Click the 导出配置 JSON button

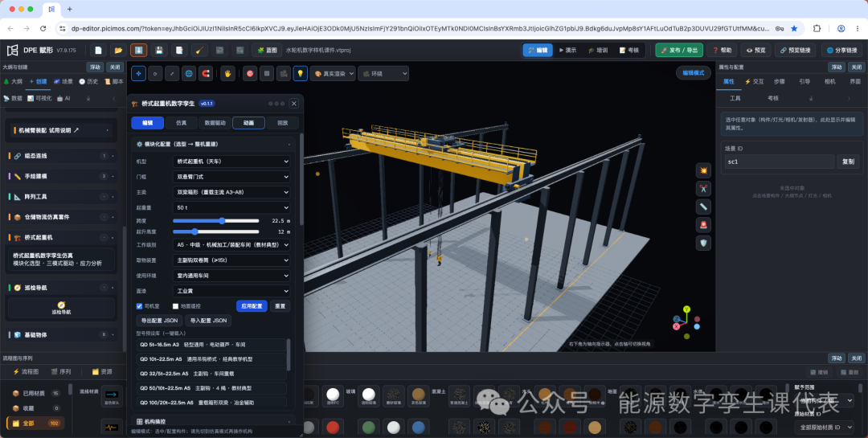159,321
